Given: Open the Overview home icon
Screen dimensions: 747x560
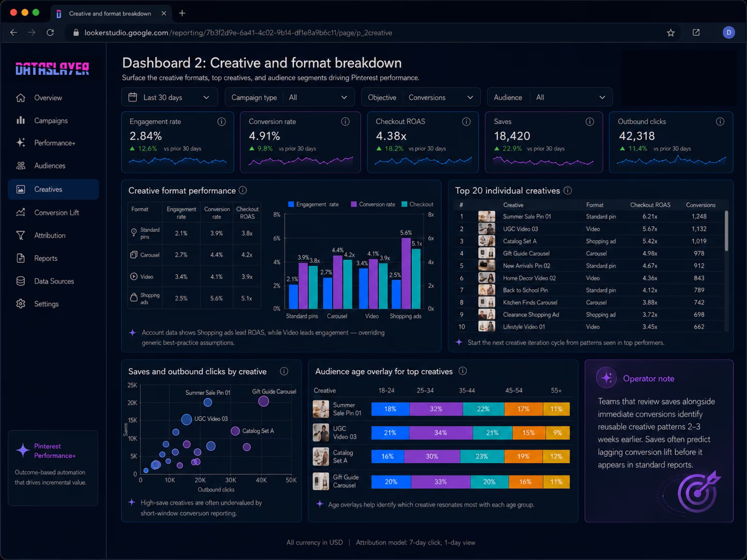Looking at the screenshot, I should coord(21,97).
